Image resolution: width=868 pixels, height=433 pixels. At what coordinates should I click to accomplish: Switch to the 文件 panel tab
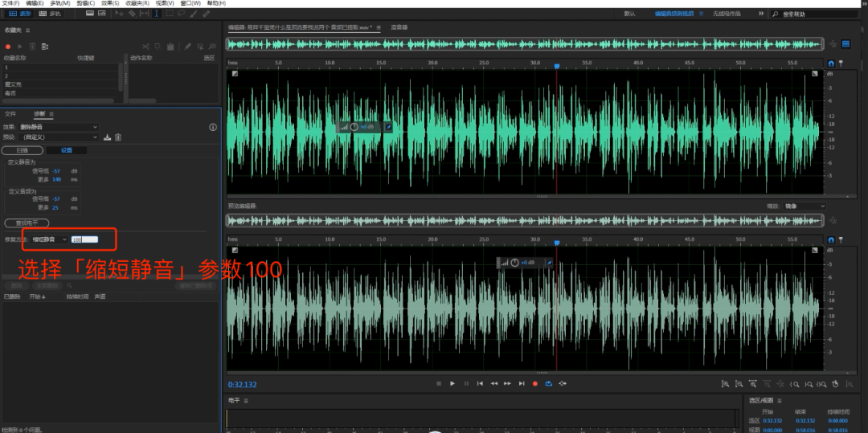tap(10, 114)
